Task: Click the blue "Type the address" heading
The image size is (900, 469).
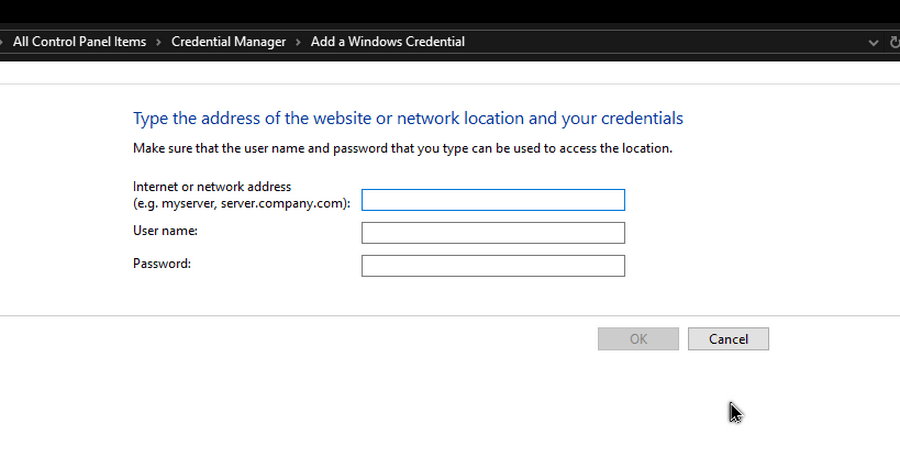Action: pos(408,118)
